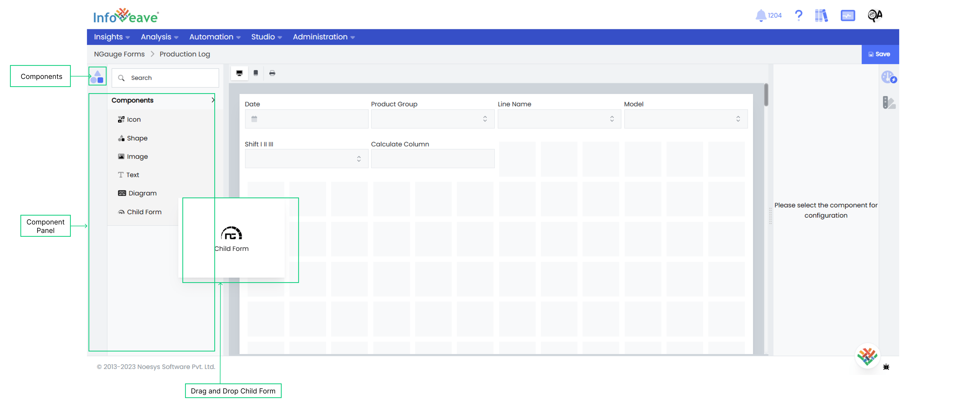Open the library books icon

[821, 16]
